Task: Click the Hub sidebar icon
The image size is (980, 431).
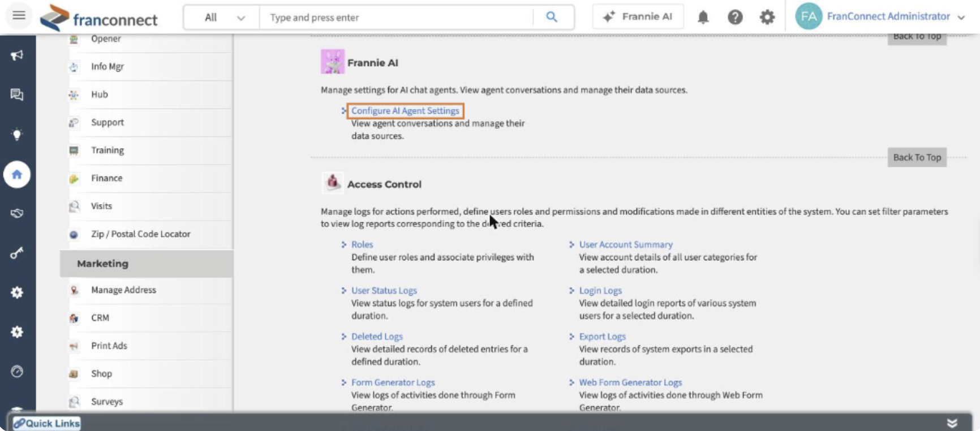Action: pos(74,94)
